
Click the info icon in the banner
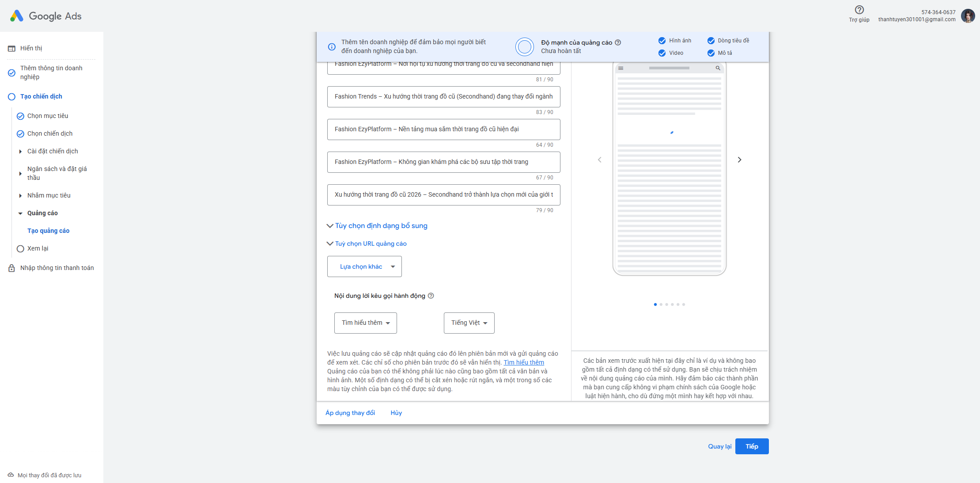point(332,46)
